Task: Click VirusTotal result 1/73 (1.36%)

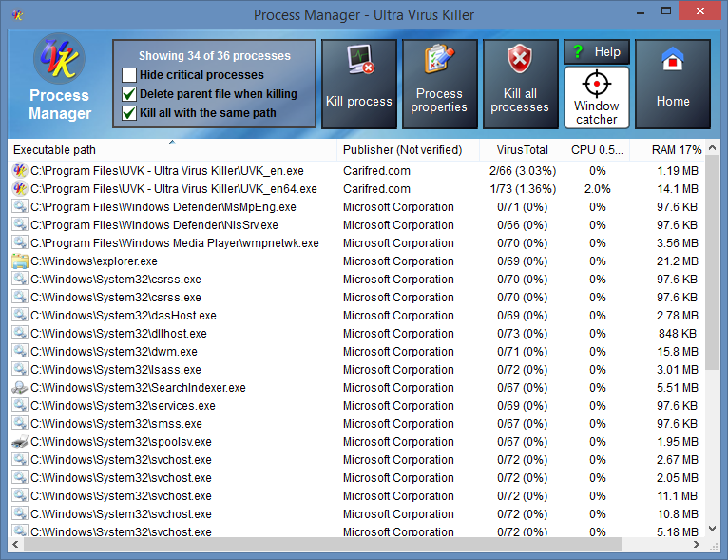Action: pyautogui.click(x=523, y=189)
